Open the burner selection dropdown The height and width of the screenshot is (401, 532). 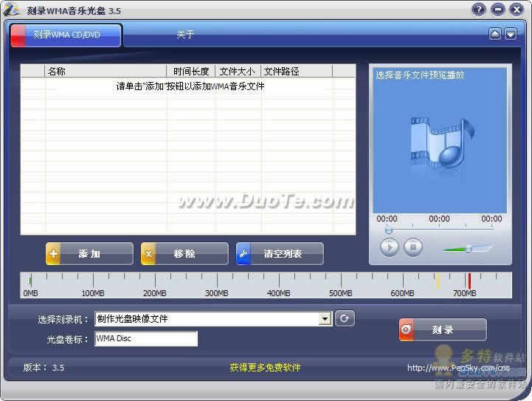325,319
